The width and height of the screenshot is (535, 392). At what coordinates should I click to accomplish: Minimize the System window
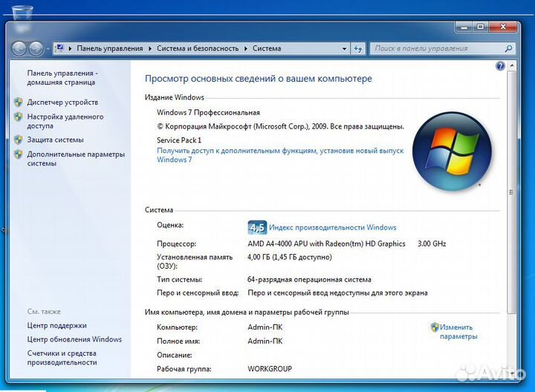pyautogui.click(x=464, y=27)
